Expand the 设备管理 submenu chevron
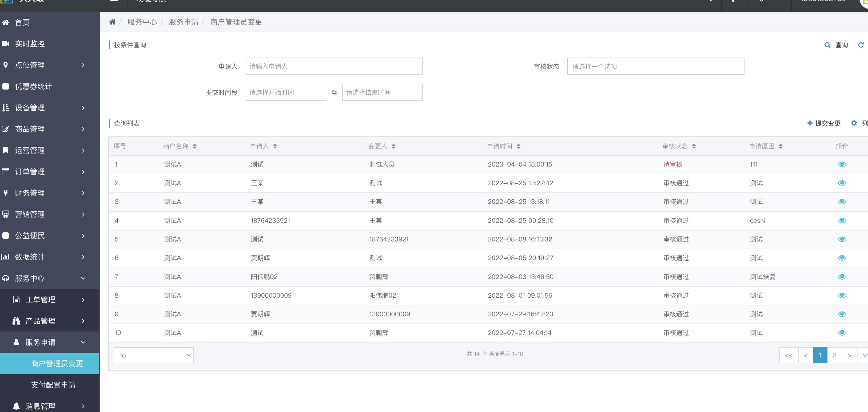 point(83,108)
